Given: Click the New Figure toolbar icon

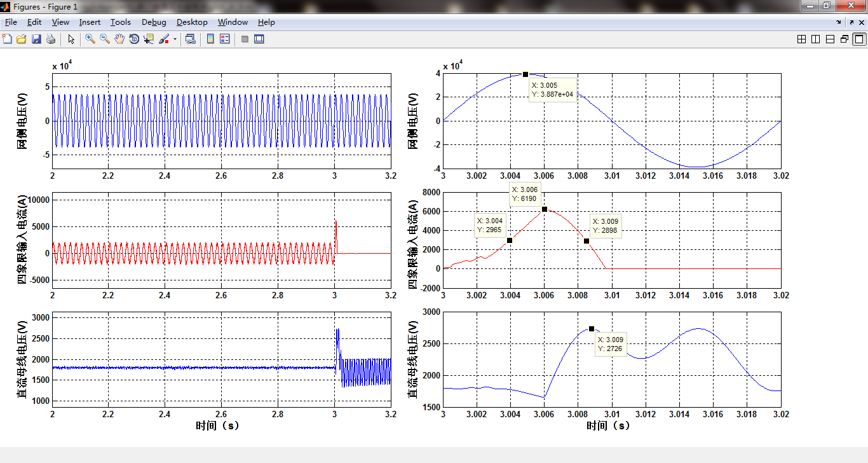Looking at the screenshot, I should (x=7, y=39).
